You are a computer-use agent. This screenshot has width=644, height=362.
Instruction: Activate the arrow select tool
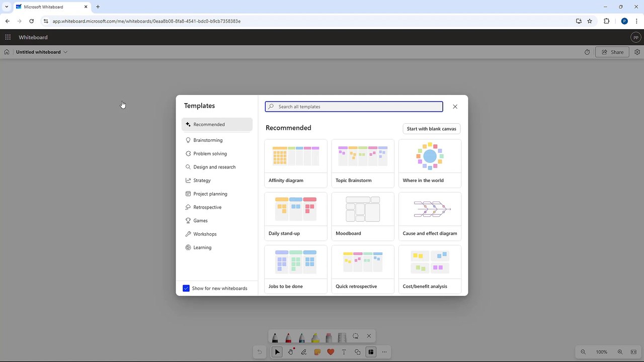277,352
